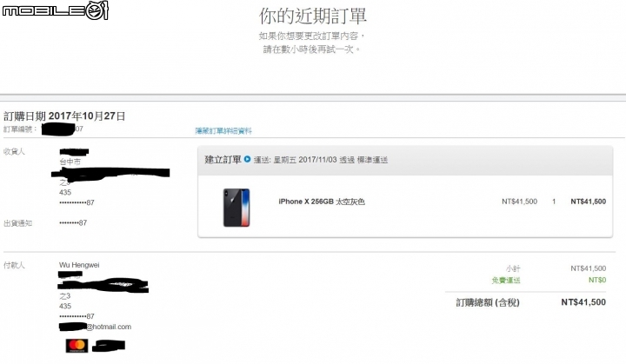Click the Mobile01 logo watermark
The image size is (626, 364).
[x=55, y=10]
